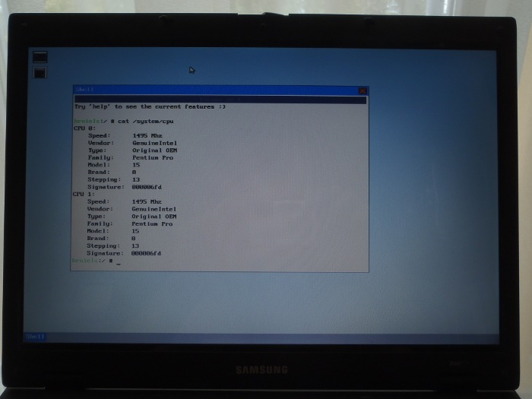532x399 pixels.
Task: Click CPU 1 Model value 15
Action: (135, 231)
